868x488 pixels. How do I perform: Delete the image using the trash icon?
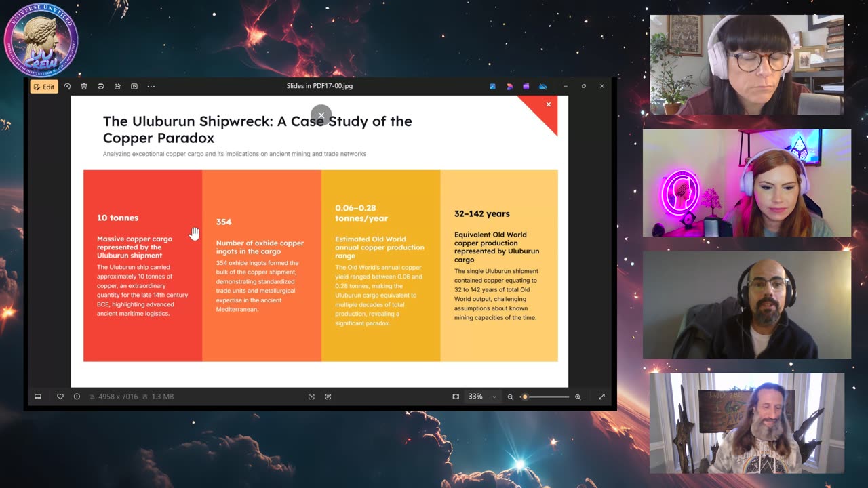[x=84, y=87]
